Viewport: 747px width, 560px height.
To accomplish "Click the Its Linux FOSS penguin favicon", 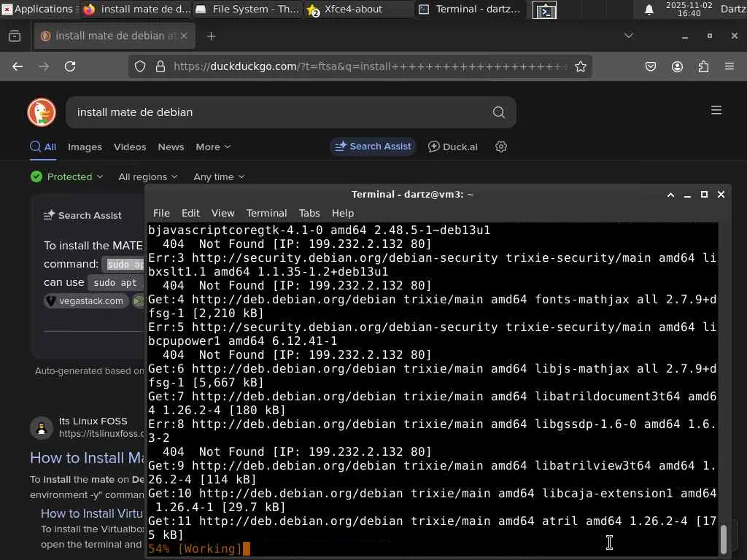I will coord(42,427).
